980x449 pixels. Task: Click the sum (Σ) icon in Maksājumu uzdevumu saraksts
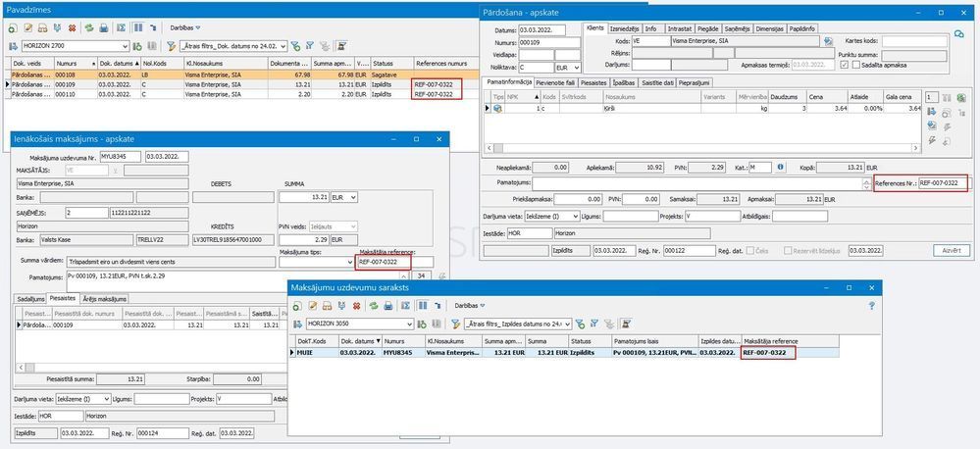(x=405, y=306)
